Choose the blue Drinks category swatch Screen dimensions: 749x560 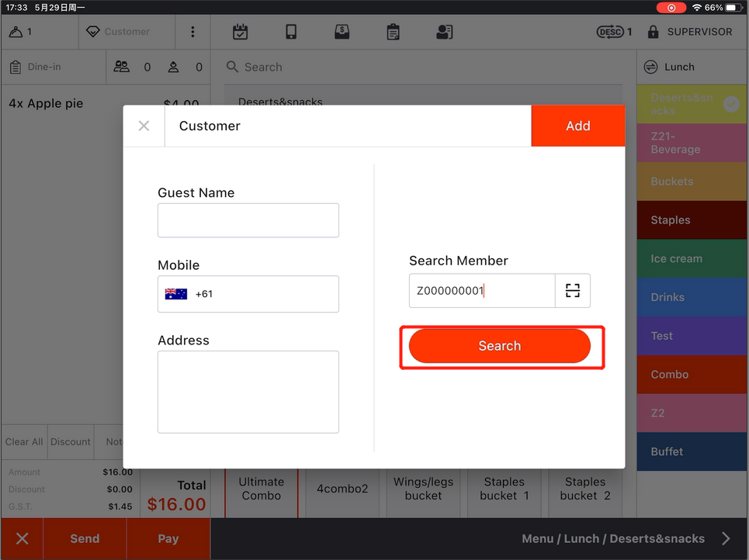pos(692,297)
